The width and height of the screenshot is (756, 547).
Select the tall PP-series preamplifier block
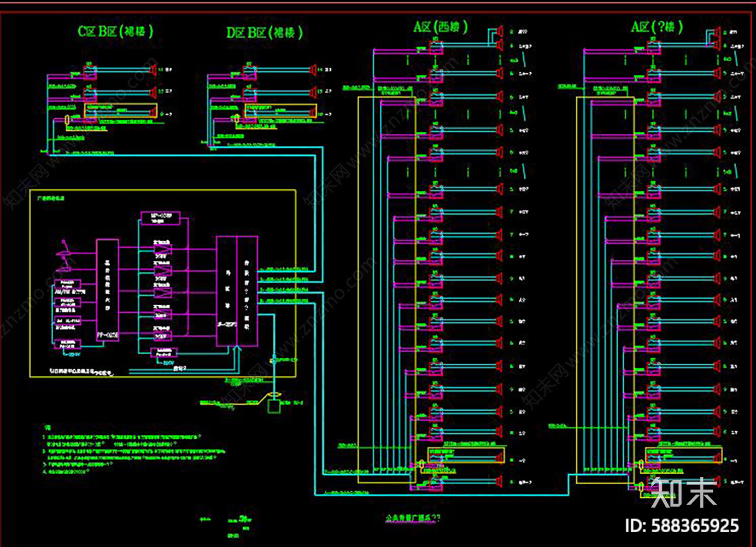click(x=108, y=290)
